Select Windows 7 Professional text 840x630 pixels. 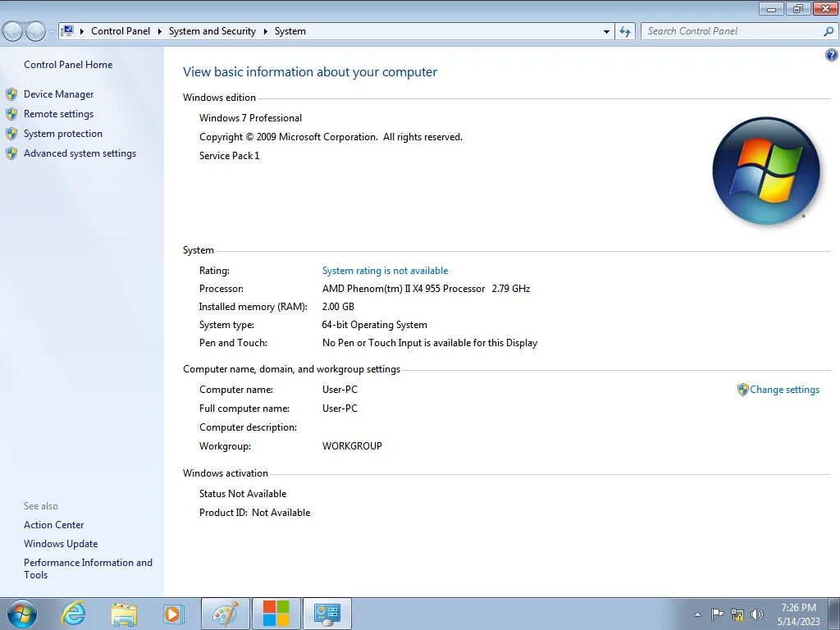[x=250, y=118]
